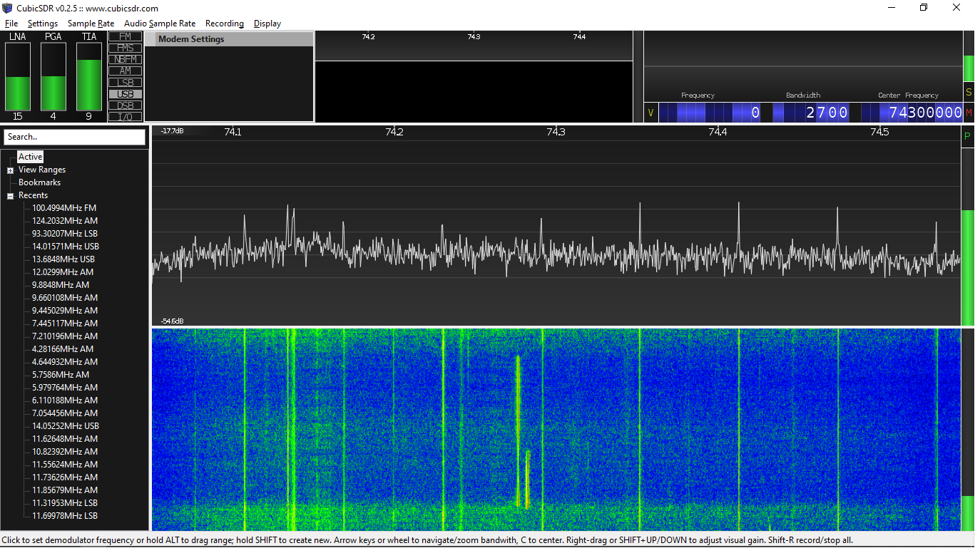Select recent 7.210196MHz AM
The image size is (980, 553).
65,336
